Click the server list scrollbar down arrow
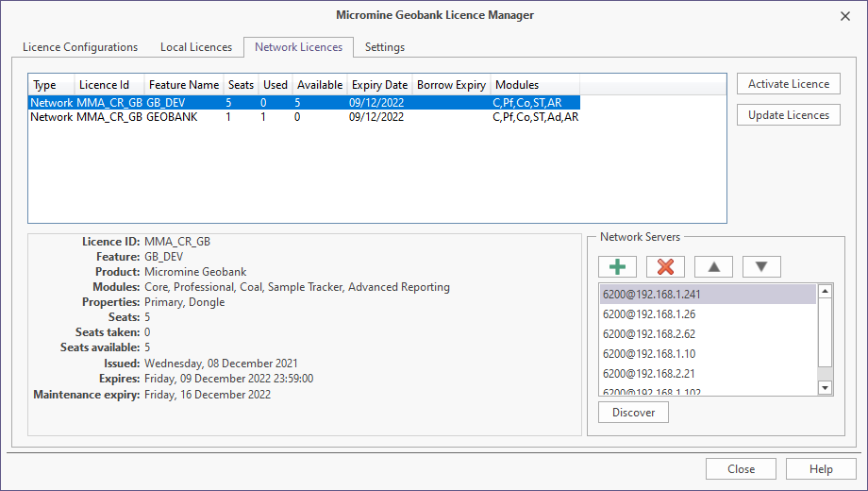 coord(825,388)
